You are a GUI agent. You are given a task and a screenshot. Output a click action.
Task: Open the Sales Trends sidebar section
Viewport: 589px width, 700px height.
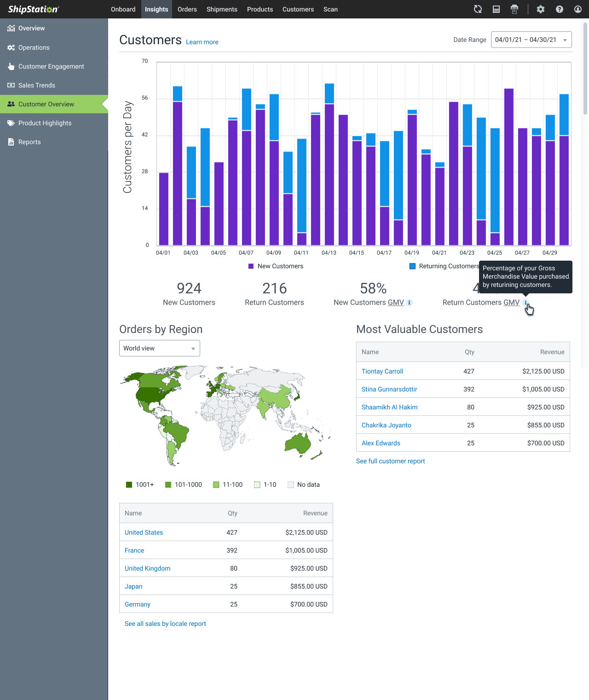coord(37,85)
